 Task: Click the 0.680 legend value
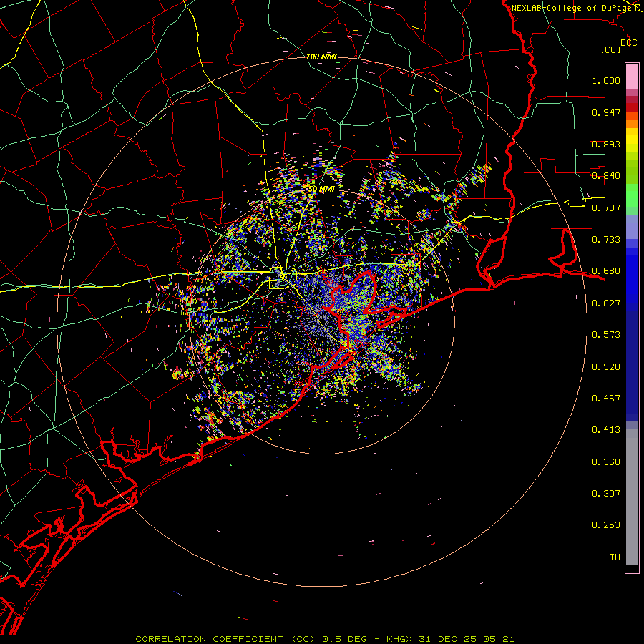(x=606, y=271)
